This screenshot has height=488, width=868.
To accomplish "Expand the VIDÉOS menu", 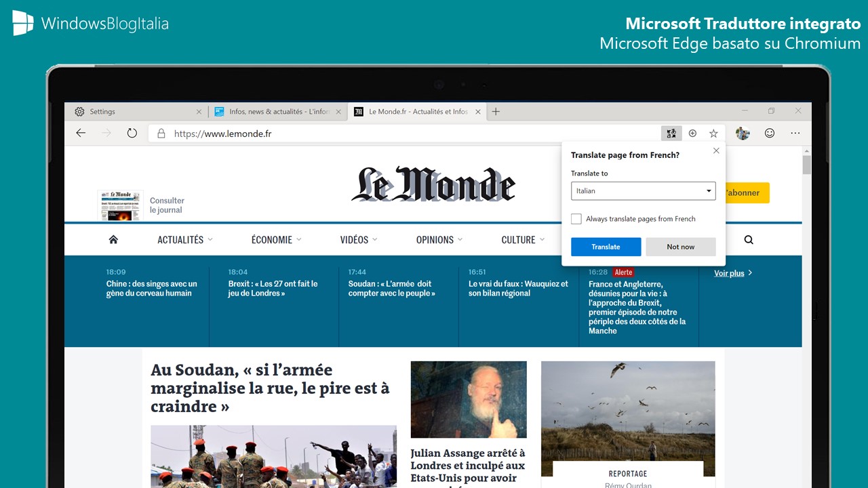I will [359, 240].
